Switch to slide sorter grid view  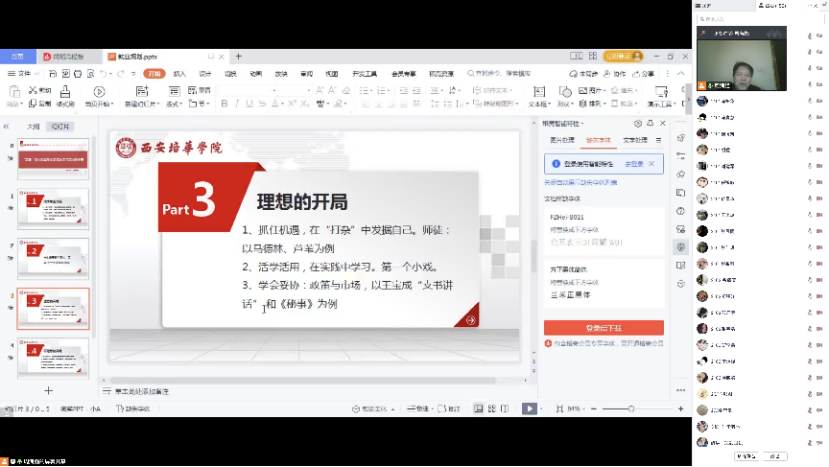tap(491, 409)
